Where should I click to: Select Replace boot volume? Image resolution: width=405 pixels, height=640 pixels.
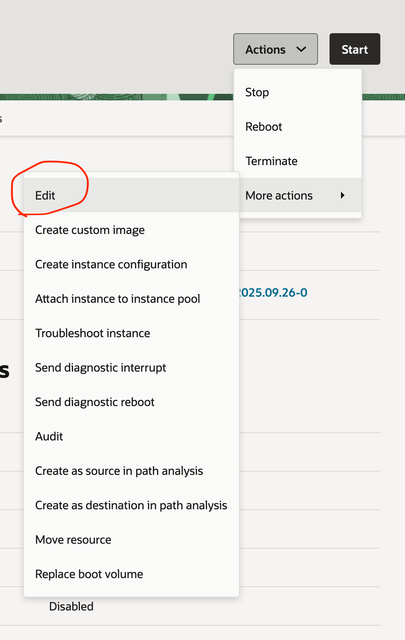(131, 574)
